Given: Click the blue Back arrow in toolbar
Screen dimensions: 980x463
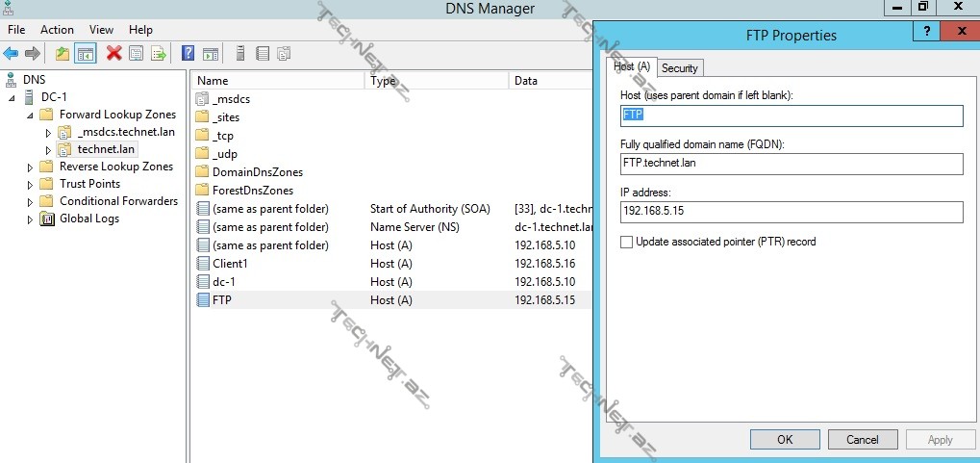Looking at the screenshot, I should click(x=11, y=53).
